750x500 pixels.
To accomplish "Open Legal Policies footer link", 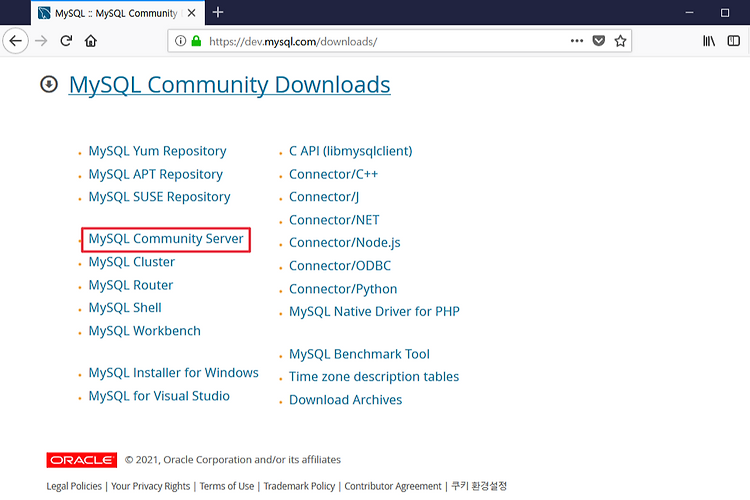I will (x=74, y=486).
